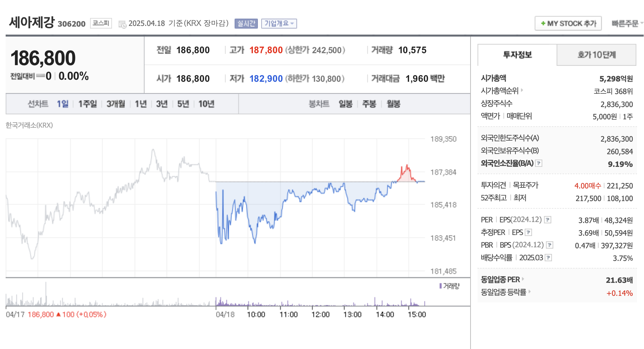
Task: Select the 1주일 line chart period
Action: click(87, 104)
